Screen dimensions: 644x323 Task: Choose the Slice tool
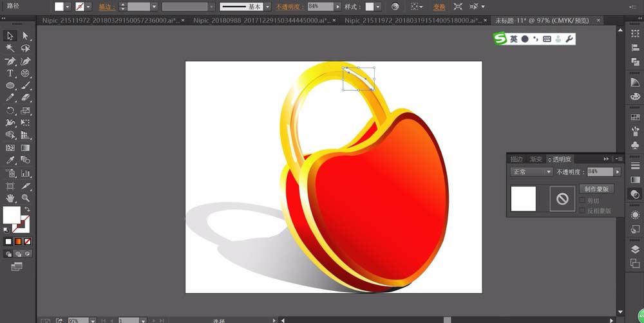26,187
